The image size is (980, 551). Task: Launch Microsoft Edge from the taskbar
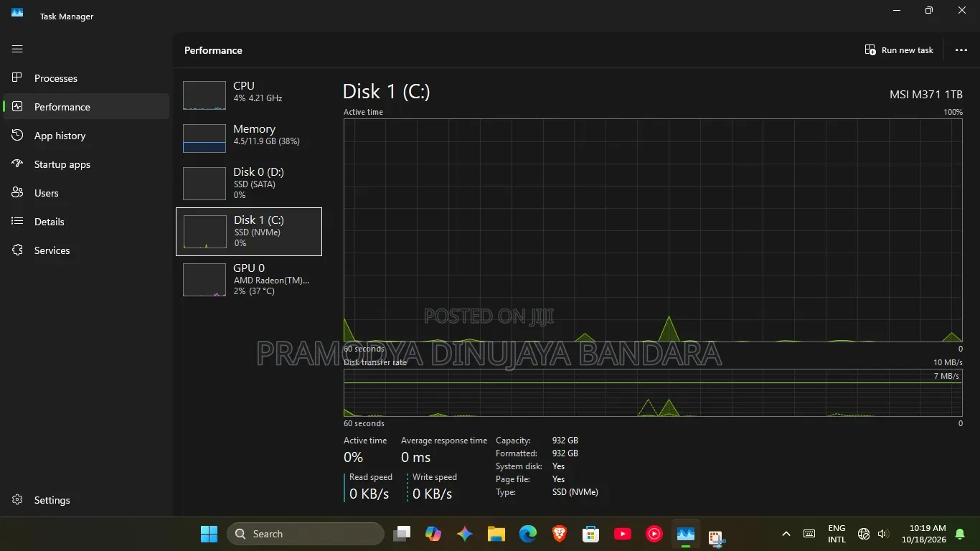point(528,534)
